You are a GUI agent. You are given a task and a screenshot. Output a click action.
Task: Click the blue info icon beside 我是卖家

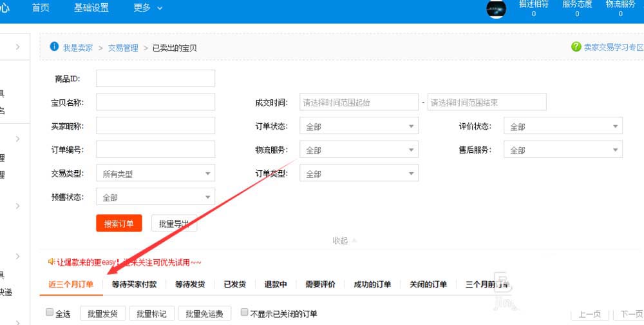54,47
